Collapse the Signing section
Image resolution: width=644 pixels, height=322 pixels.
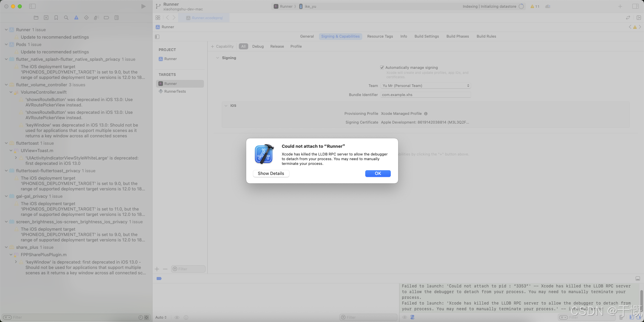(217, 58)
